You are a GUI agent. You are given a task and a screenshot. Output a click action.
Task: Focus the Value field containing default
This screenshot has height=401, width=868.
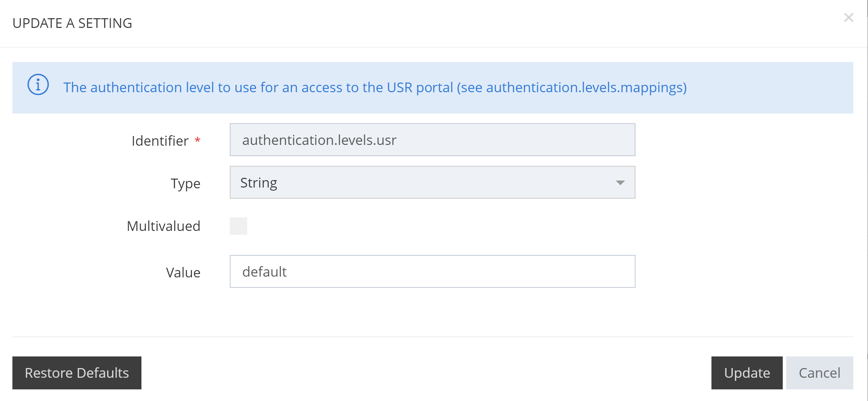point(432,272)
